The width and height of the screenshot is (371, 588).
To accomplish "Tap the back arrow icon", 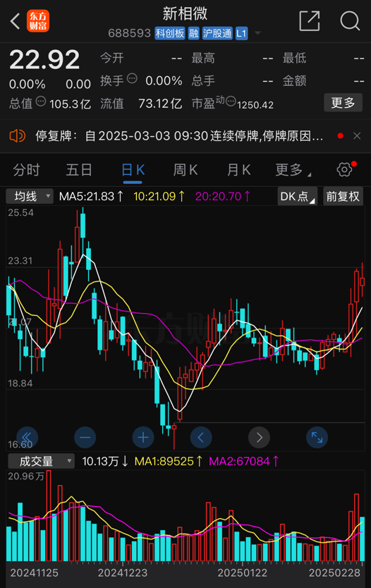I will [x=15, y=21].
